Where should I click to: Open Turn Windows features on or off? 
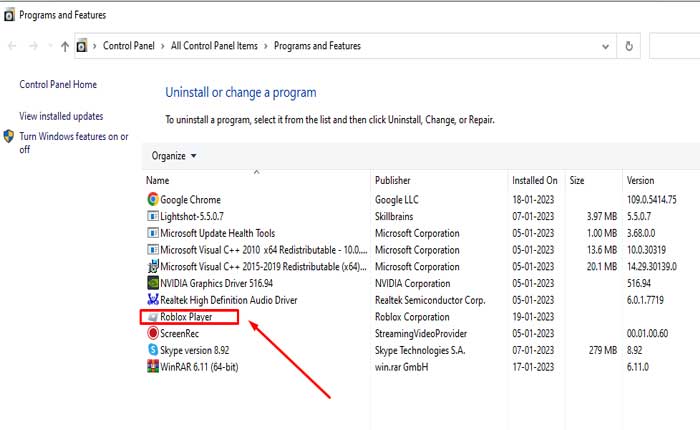coord(73,143)
